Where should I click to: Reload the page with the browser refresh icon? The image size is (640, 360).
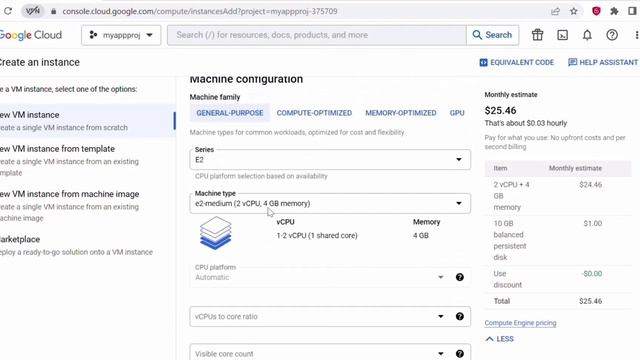8,11
